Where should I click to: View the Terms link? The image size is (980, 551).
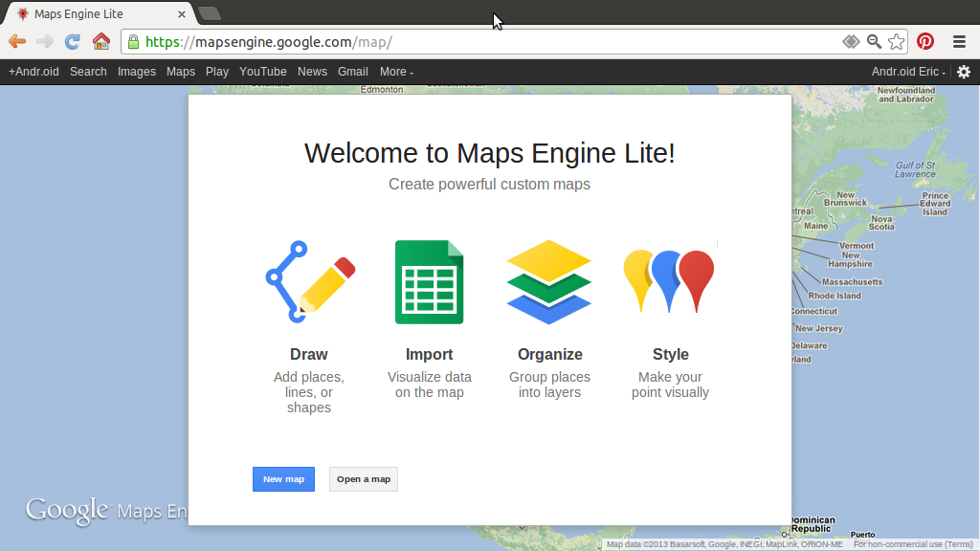[958, 543]
